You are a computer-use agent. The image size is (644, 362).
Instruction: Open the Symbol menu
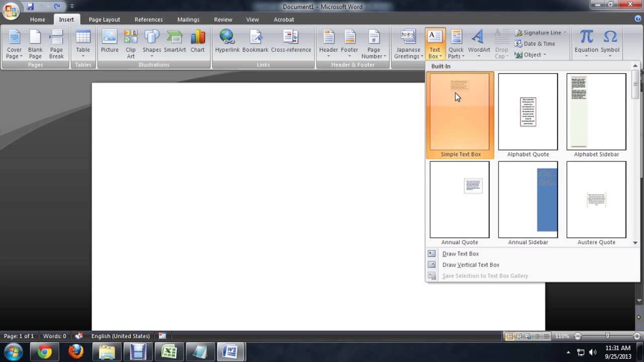[x=610, y=44]
